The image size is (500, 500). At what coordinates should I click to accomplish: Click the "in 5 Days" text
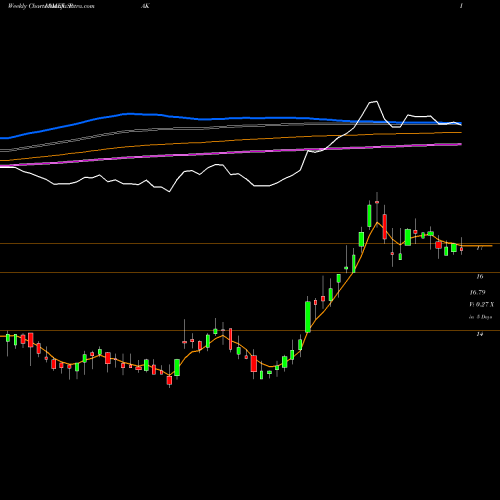coord(481,317)
